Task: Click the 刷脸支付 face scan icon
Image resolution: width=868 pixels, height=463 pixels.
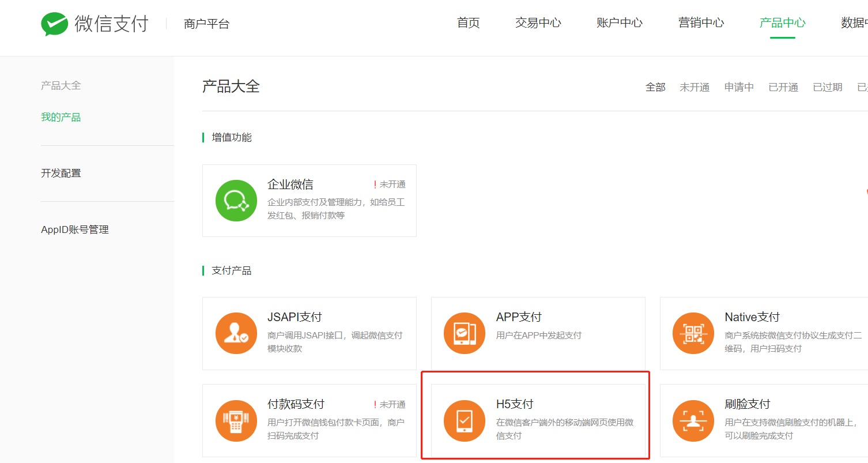Action: (x=693, y=420)
